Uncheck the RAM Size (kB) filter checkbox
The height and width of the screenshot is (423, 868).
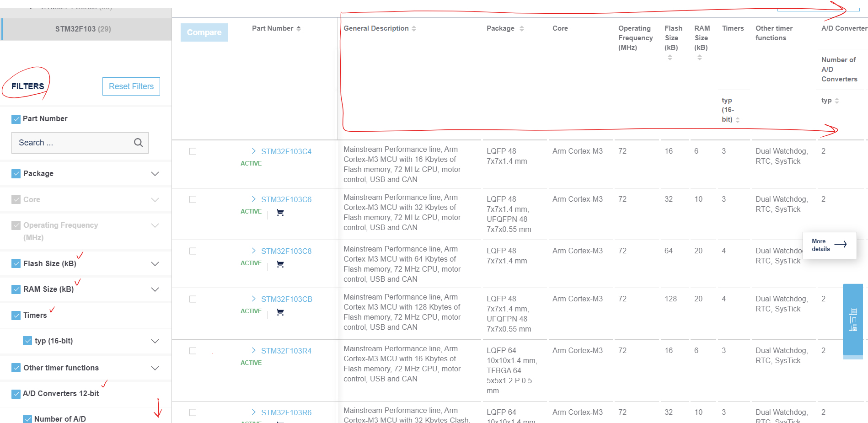click(x=16, y=289)
